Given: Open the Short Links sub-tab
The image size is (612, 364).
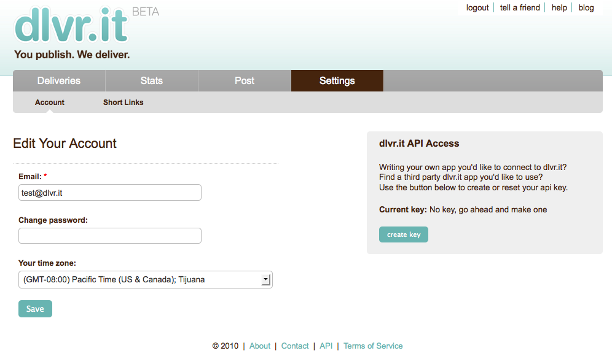Looking at the screenshot, I should (124, 103).
